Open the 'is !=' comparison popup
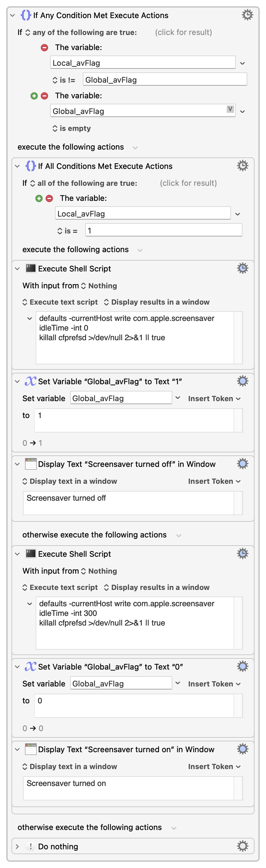This screenshot has height=868, width=266. click(x=64, y=80)
